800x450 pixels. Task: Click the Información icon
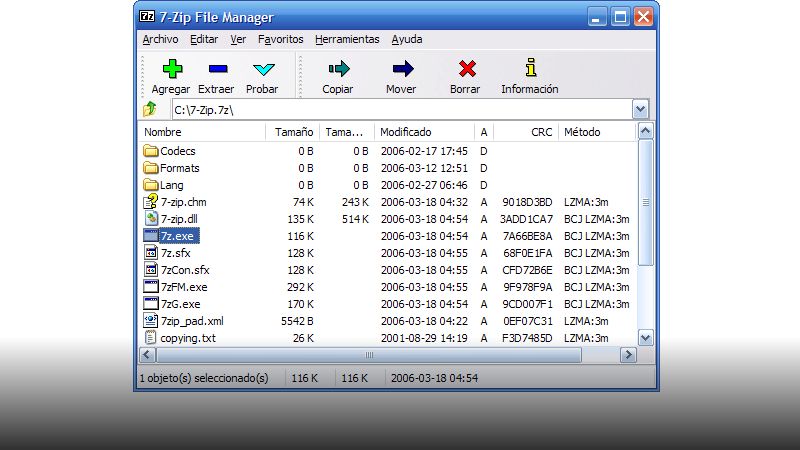pos(531,67)
